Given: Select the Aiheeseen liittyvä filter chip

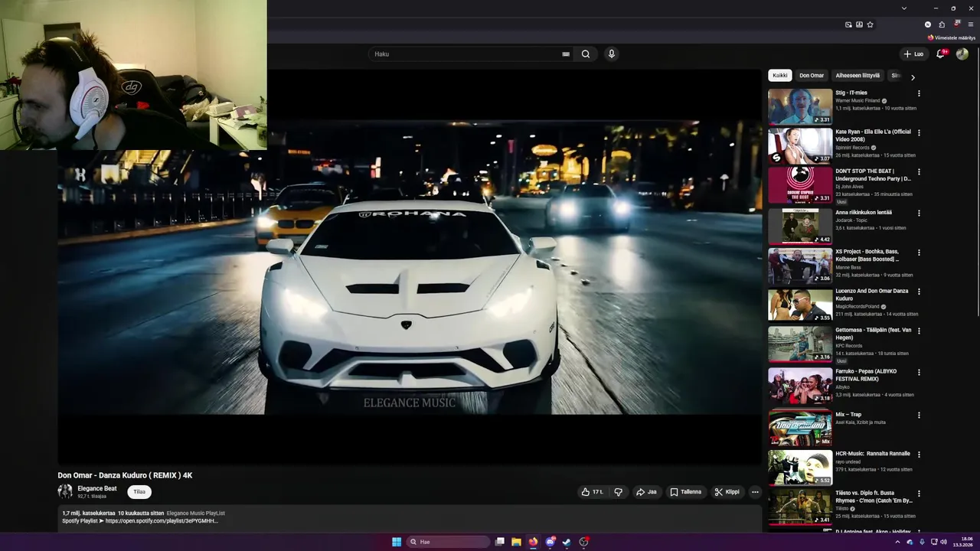Looking at the screenshot, I should [x=857, y=76].
